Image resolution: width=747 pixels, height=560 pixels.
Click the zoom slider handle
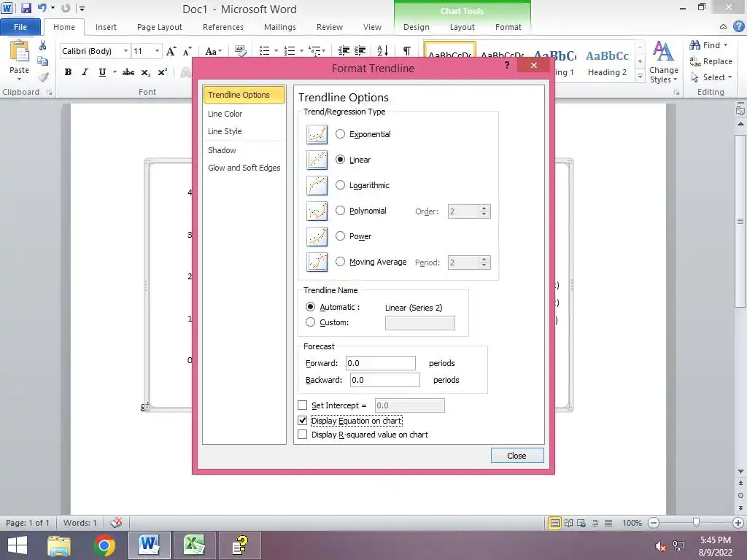696,523
